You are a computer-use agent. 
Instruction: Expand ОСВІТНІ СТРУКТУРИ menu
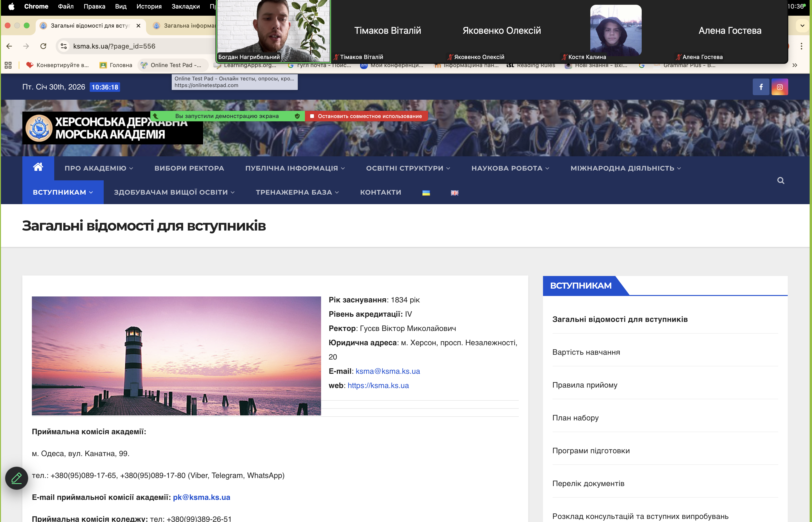click(408, 168)
